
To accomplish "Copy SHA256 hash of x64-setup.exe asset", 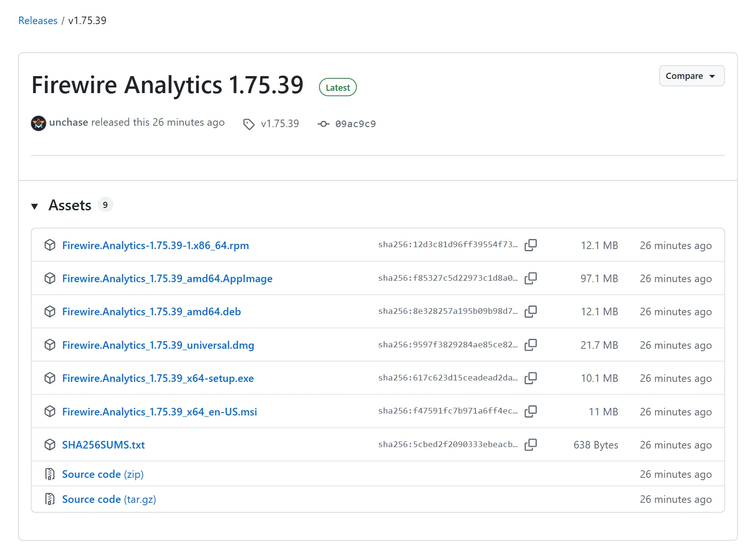I will (x=531, y=378).
